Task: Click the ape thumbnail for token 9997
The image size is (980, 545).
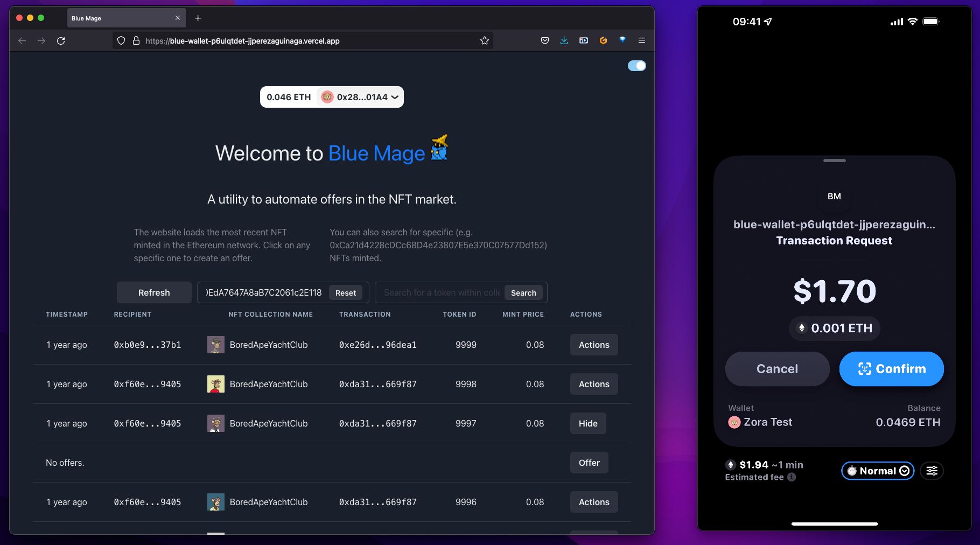Action: coord(216,423)
